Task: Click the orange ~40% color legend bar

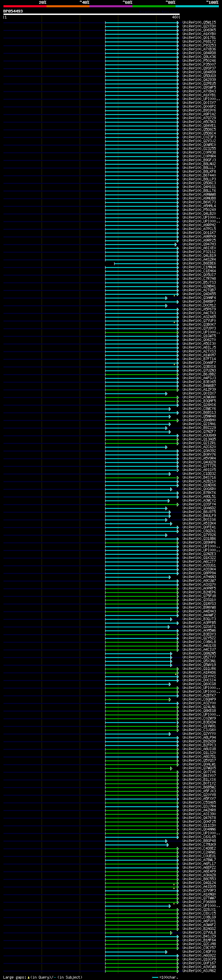Action: 68,6
